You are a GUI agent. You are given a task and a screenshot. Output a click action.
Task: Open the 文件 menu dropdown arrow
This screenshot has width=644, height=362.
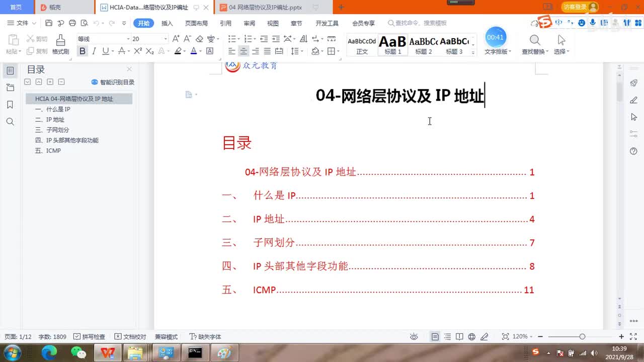point(34,23)
